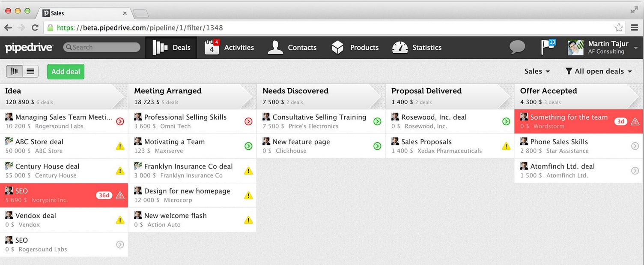Open the flag notifications icon with badge 13
The image size is (644, 265).
coord(548,47)
